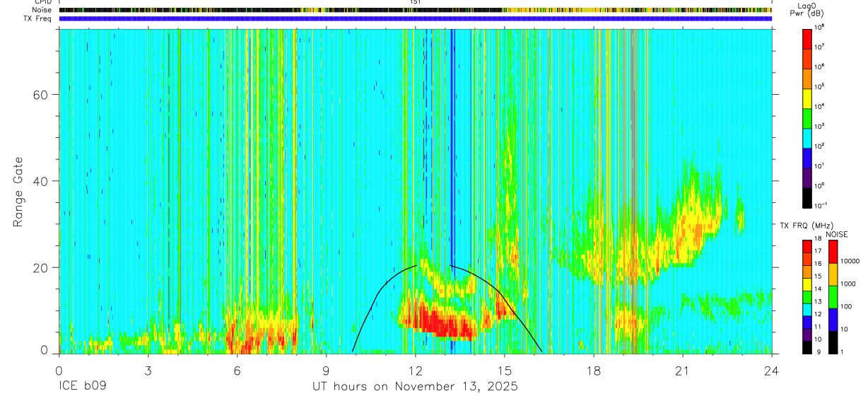Click the y-axis tick label 40
868x401 pixels.
pos(42,181)
